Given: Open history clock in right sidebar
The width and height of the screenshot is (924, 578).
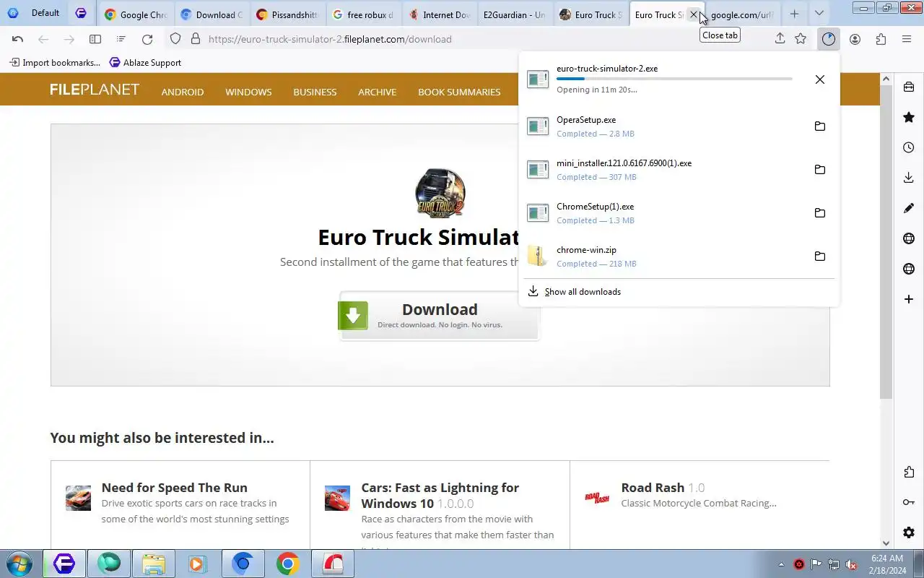Looking at the screenshot, I should point(909,147).
